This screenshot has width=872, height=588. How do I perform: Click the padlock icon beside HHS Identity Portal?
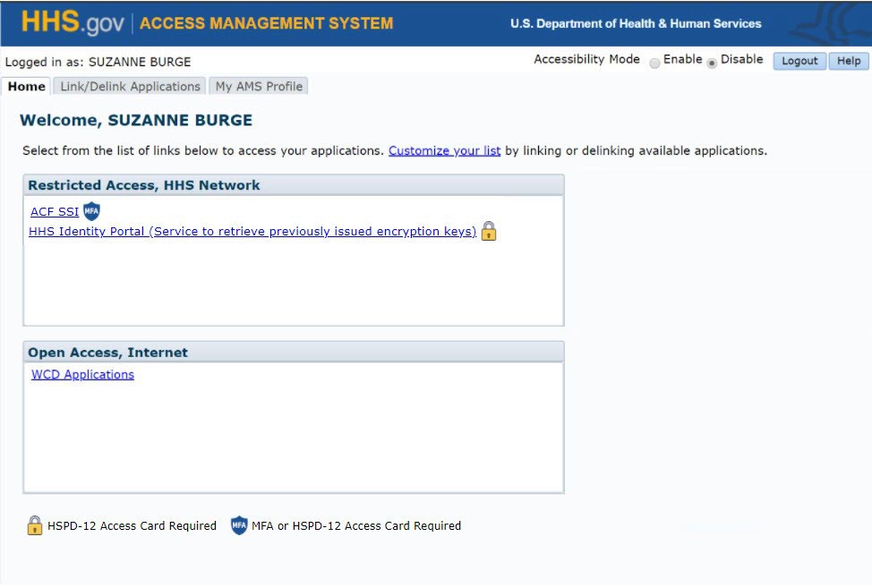coord(488,232)
